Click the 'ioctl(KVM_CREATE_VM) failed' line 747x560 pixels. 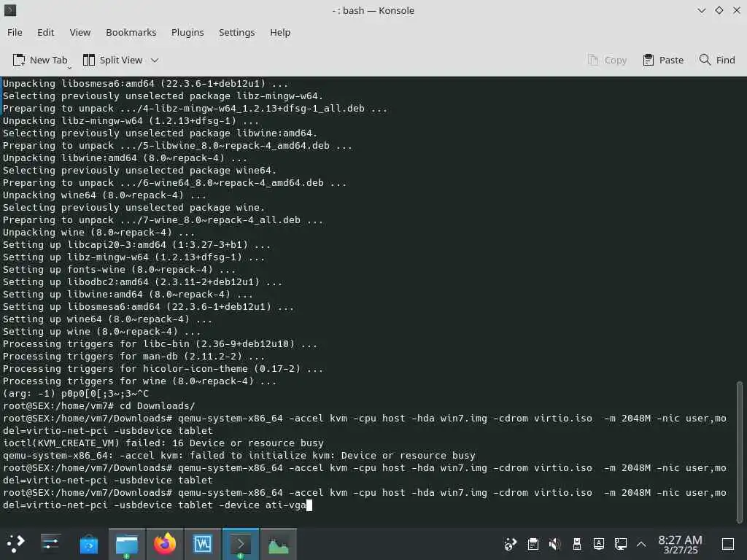pyautogui.click(x=163, y=443)
